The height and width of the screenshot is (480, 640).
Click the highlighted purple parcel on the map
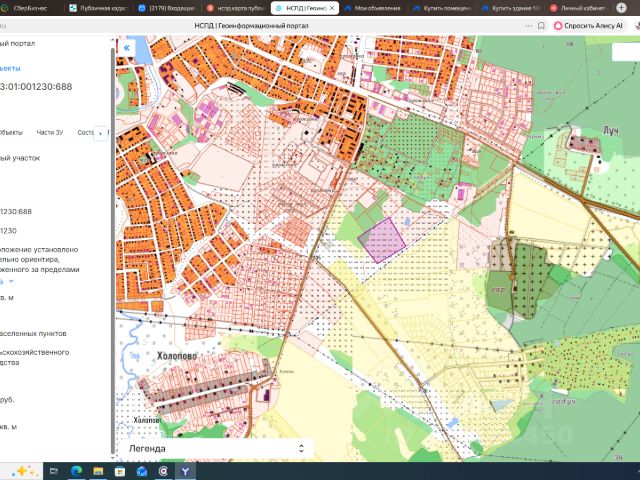[384, 241]
